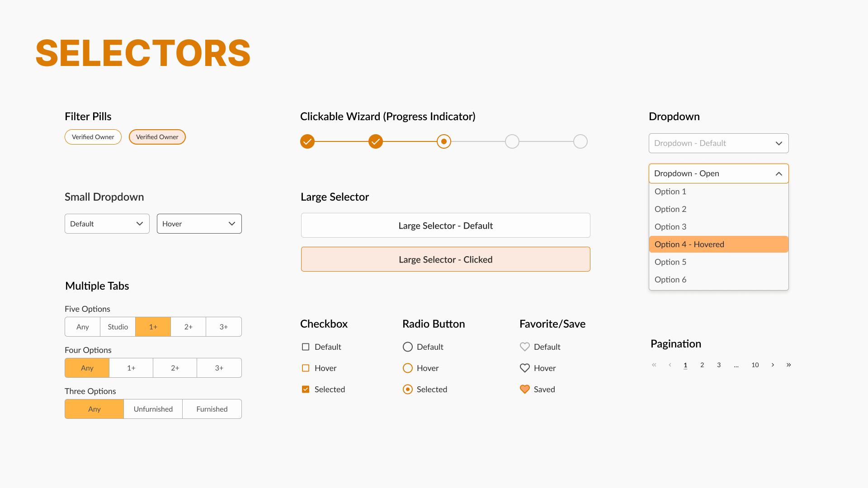Collapse the Dropdown - Open chevron
The width and height of the screenshot is (868, 488).
click(778, 174)
